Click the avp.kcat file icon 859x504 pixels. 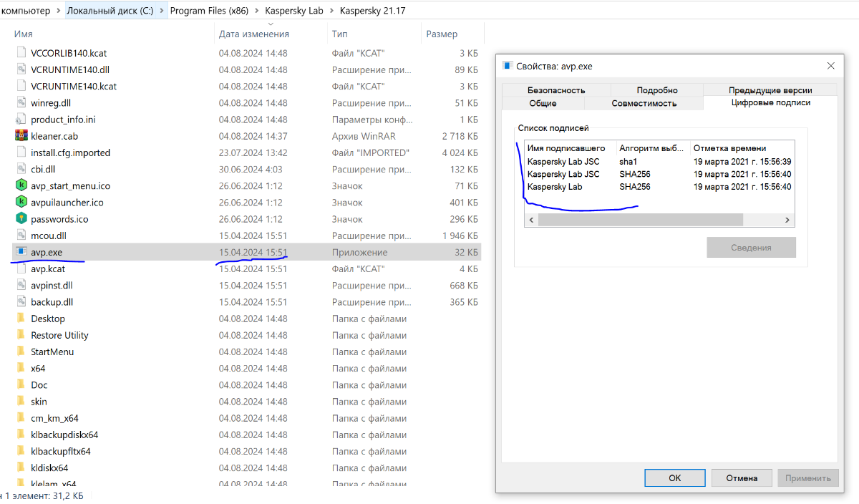(21, 268)
